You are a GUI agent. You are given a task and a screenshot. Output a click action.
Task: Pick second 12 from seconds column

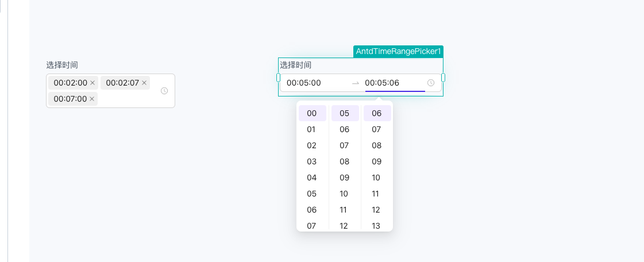(377, 210)
